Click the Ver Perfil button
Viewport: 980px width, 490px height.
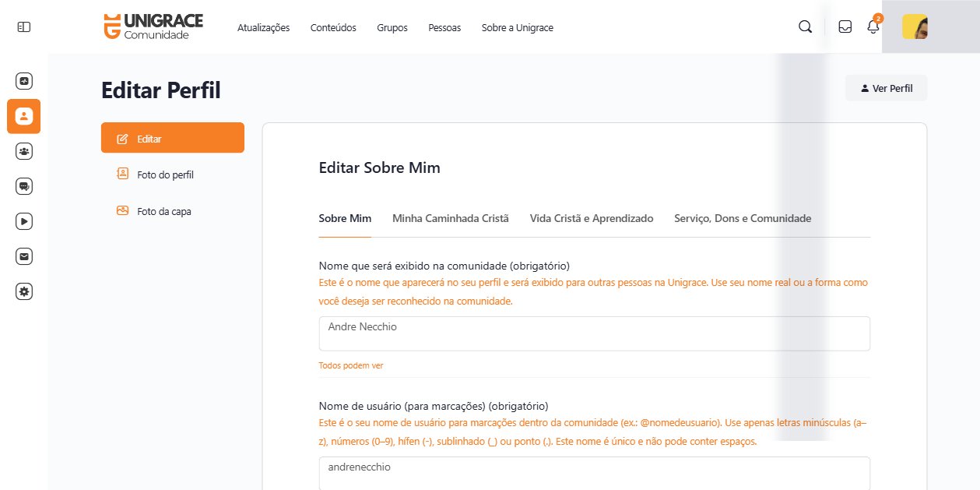click(886, 87)
